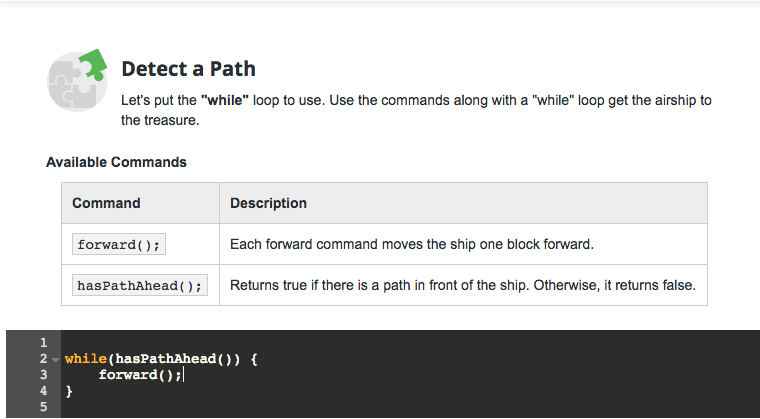Click forward(); call on editor line 3
Viewport: 760px width, 419px height.
tap(140, 375)
